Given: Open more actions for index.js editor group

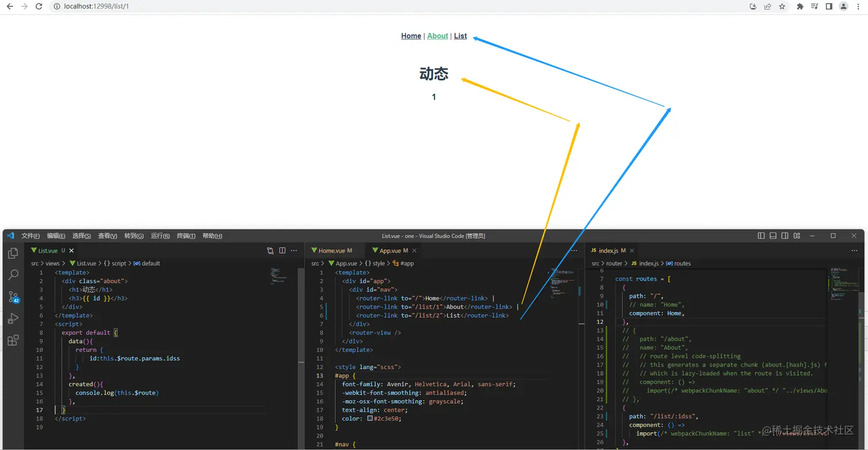Looking at the screenshot, I should 854,251.
